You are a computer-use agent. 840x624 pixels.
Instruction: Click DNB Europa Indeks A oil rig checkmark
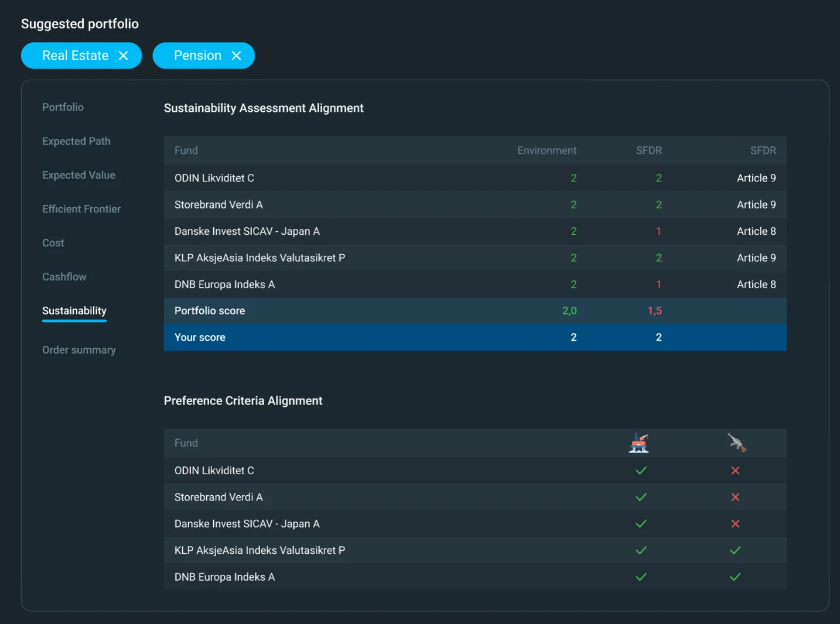point(641,577)
